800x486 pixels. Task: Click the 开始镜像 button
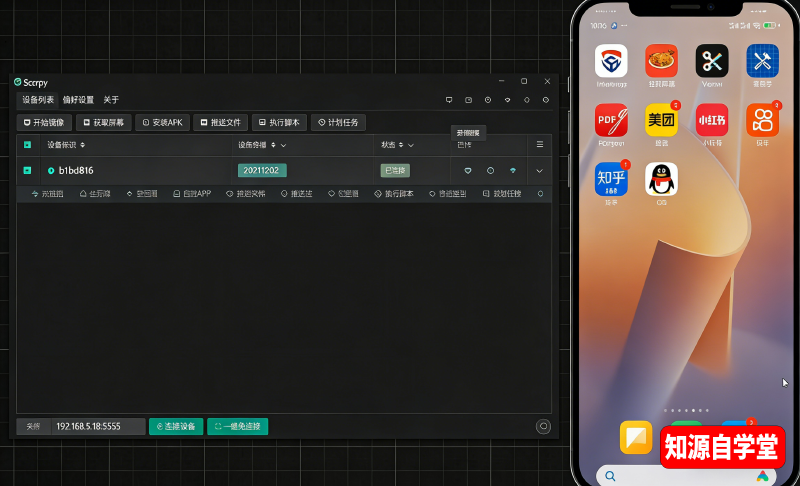point(44,122)
